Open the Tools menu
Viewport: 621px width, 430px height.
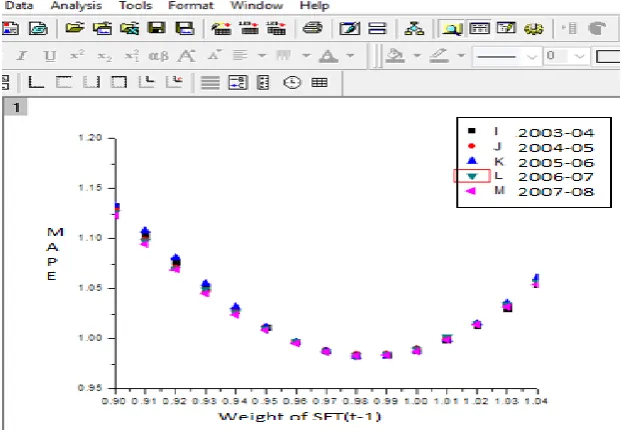[135, 6]
